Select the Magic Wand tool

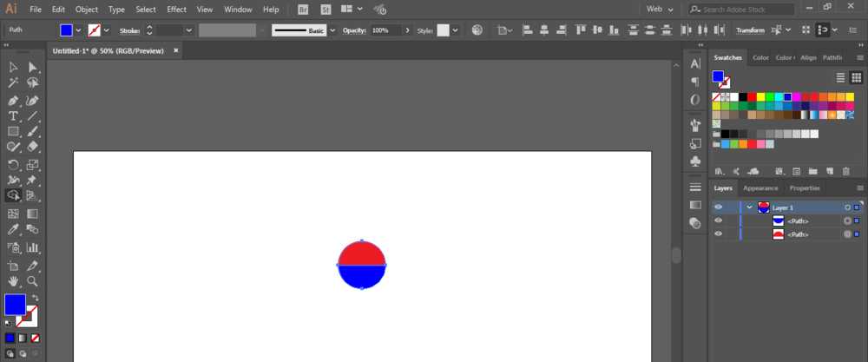point(13,83)
